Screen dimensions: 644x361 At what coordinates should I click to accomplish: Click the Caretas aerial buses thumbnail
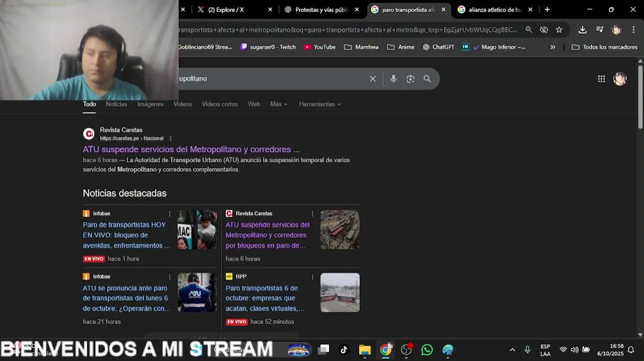click(340, 230)
